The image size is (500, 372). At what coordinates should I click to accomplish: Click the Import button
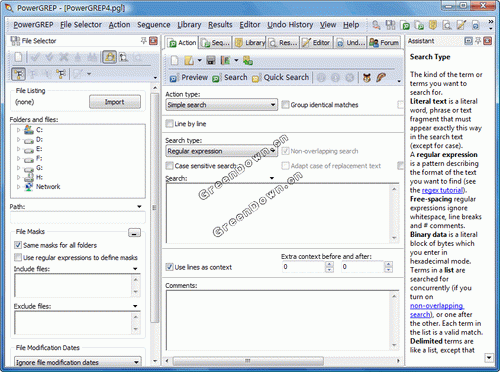pos(115,102)
